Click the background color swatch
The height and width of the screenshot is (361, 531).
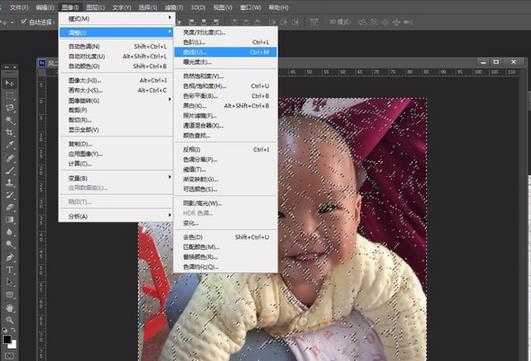(13, 345)
